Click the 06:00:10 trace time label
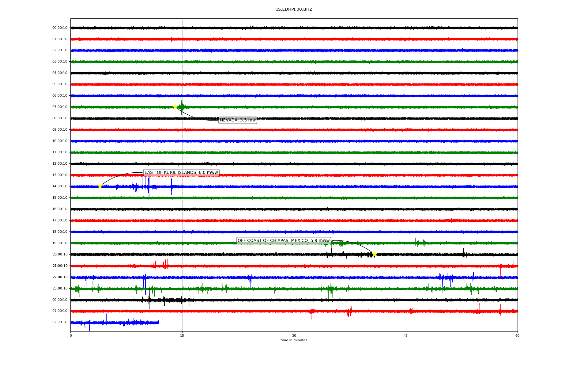The image size is (588, 368). coord(60,96)
